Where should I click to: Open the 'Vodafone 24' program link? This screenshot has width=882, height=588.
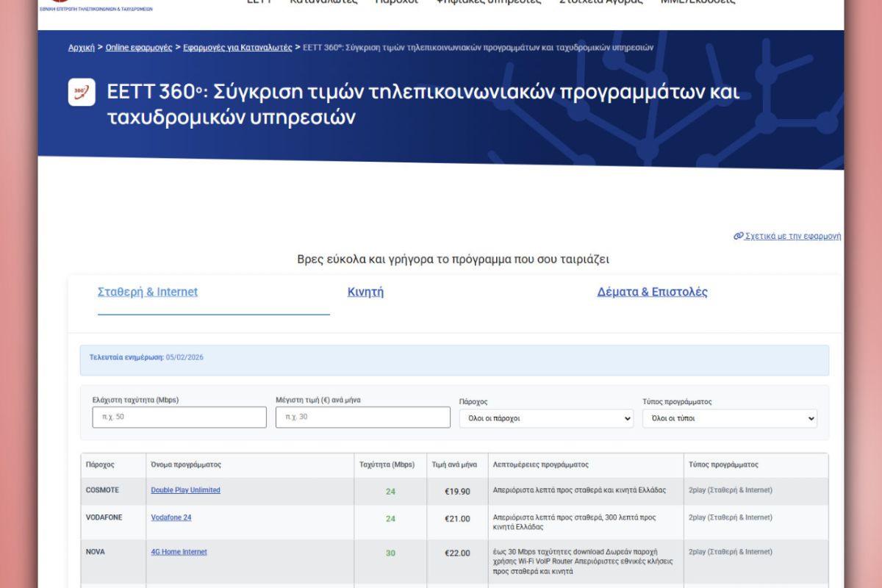[x=171, y=517]
